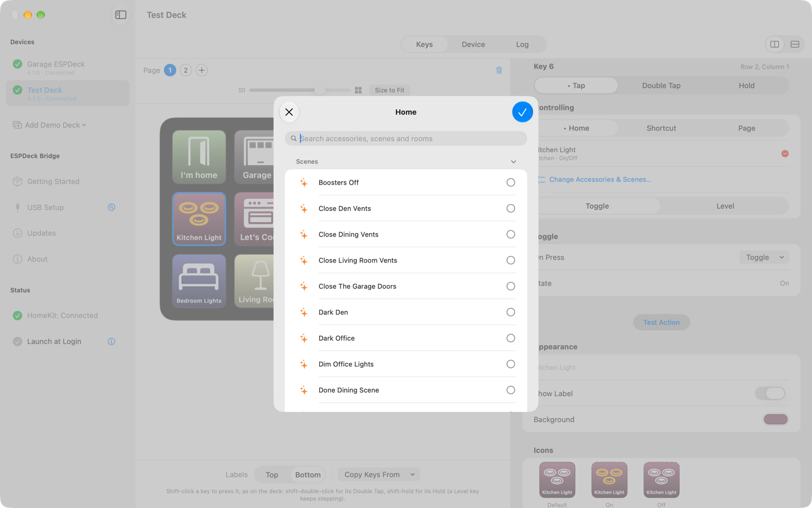Image resolution: width=812 pixels, height=508 pixels.
Task: Click the Size to Fit button
Action: pos(390,90)
